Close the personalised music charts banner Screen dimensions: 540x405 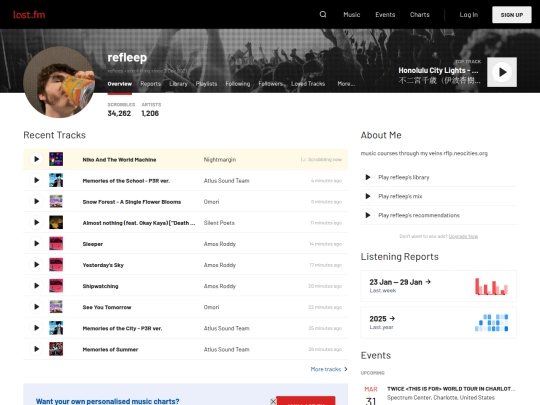click(273, 401)
